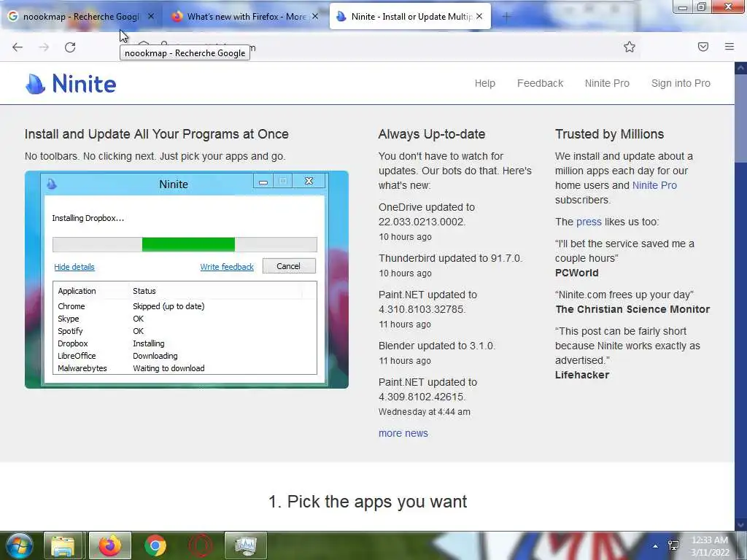Go to Ninite Pro in the header navigation

click(x=607, y=83)
